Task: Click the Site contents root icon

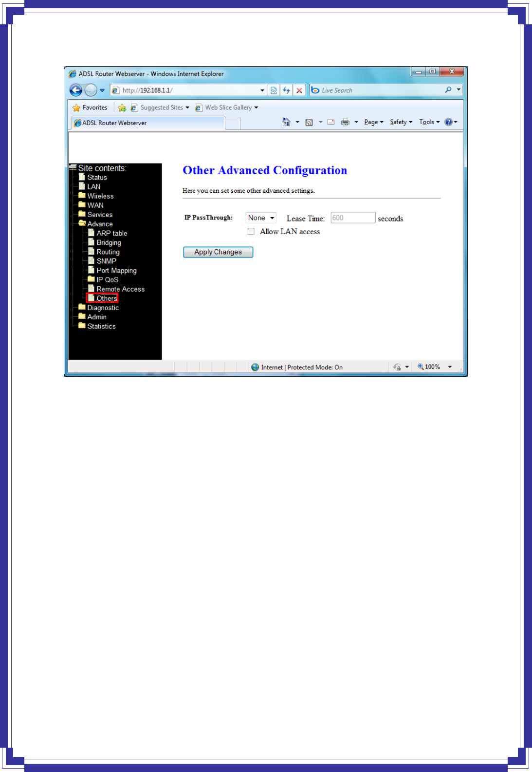Action: point(73,167)
